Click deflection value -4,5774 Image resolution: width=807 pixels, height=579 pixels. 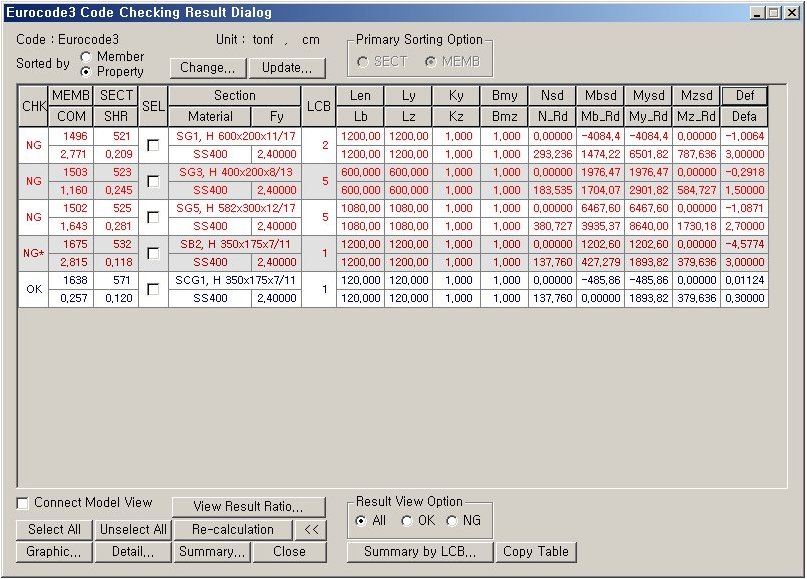(x=745, y=244)
